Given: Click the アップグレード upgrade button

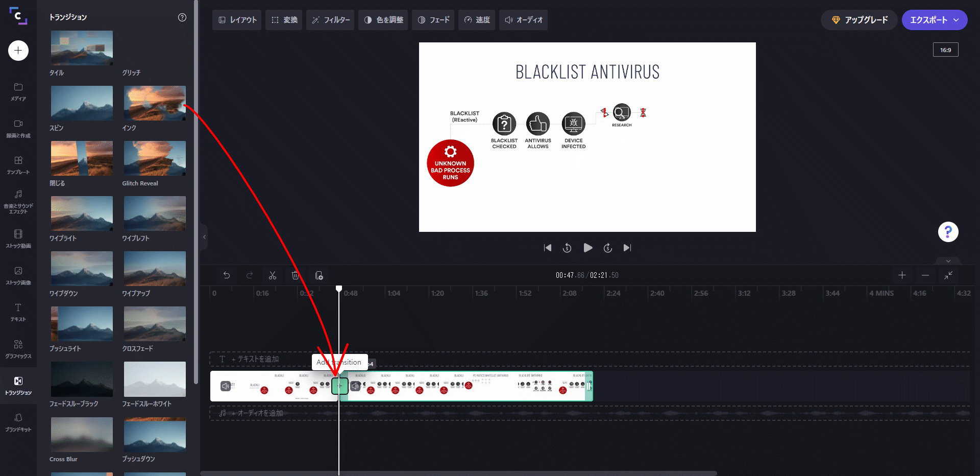Looking at the screenshot, I should click(859, 20).
